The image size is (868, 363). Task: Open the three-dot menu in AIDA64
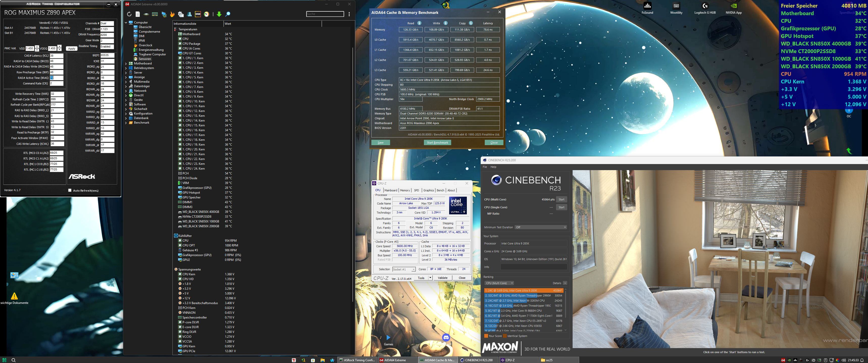(349, 14)
